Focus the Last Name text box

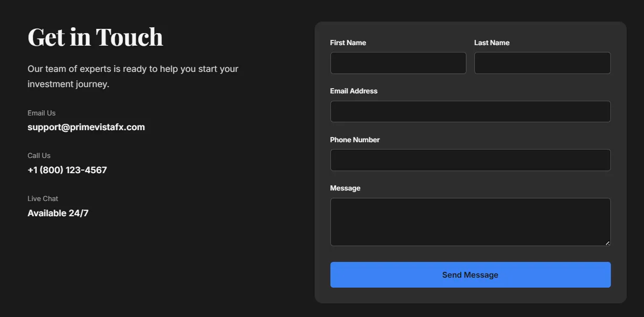[x=542, y=63]
